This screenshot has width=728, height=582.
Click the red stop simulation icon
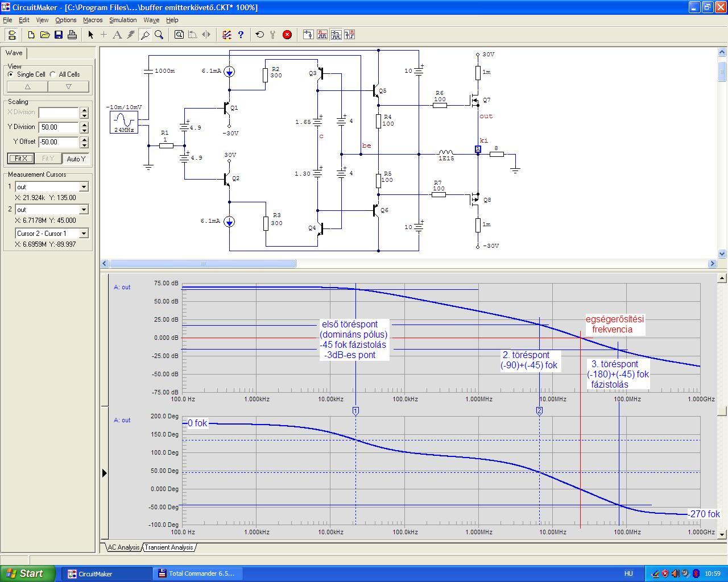coord(287,35)
